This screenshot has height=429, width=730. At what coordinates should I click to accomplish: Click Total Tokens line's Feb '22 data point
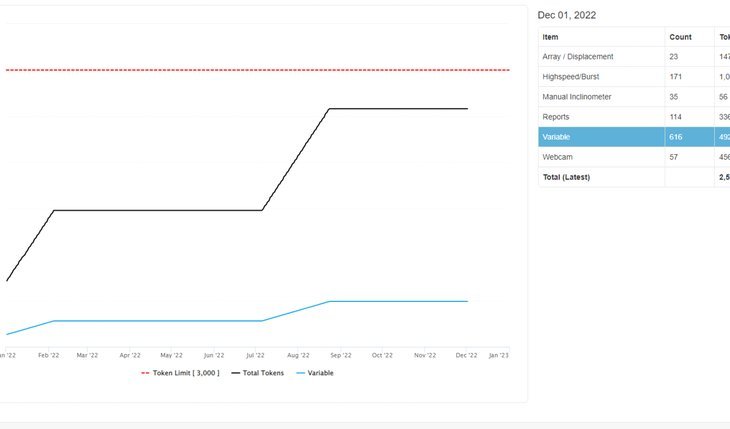click(x=54, y=211)
